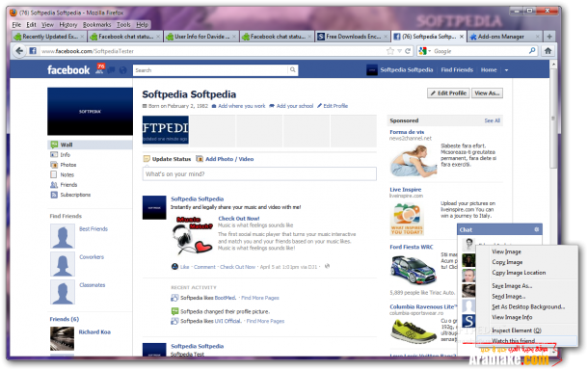Click the Home link in header

tap(489, 69)
